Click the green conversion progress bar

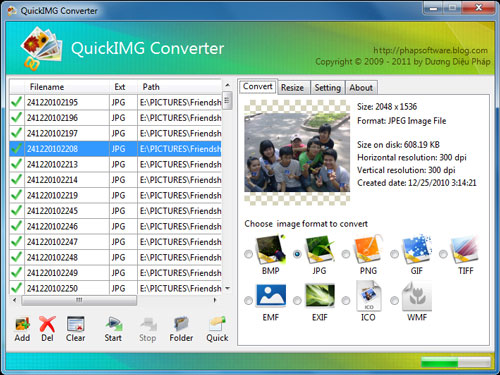(456, 362)
